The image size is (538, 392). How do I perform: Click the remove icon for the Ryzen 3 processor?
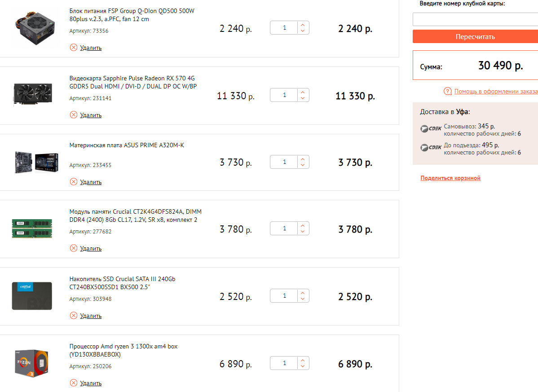pyautogui.click(x=74, y=383)
